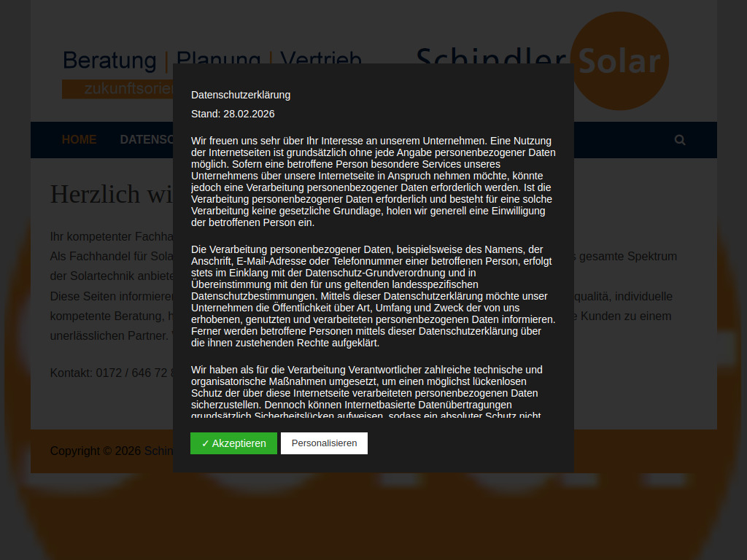Open cookie settings with Personalisieren

(x=324, y=443)
